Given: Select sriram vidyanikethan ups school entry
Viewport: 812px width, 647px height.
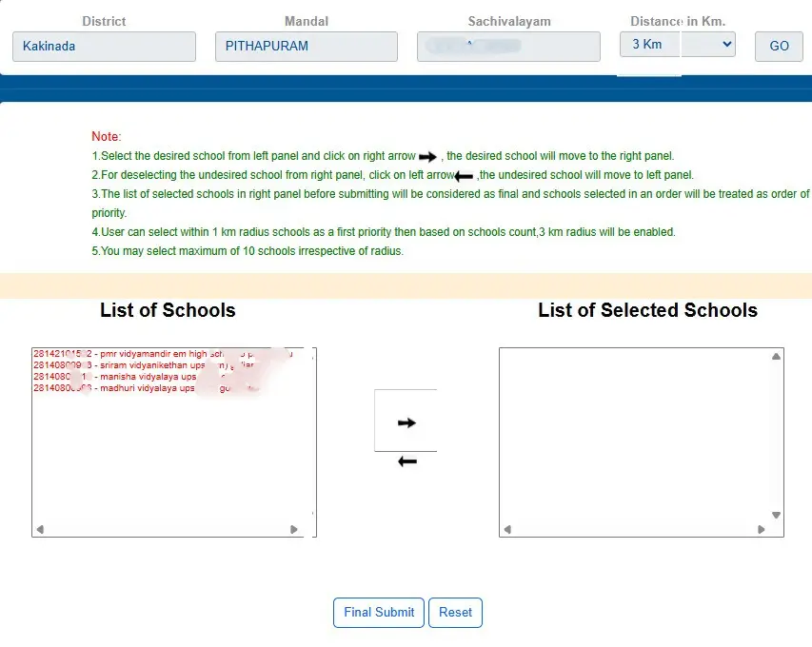Looking at the screenshot, I should coord(145,365).
